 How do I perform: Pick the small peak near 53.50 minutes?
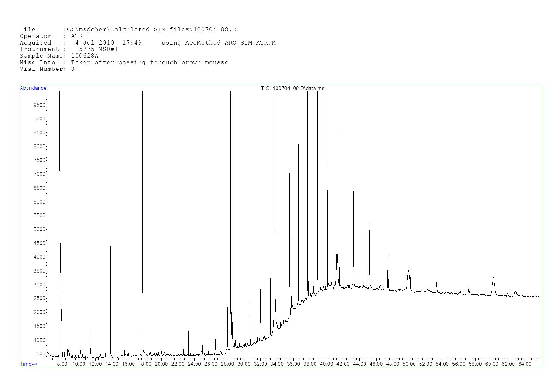click(436, 282)
